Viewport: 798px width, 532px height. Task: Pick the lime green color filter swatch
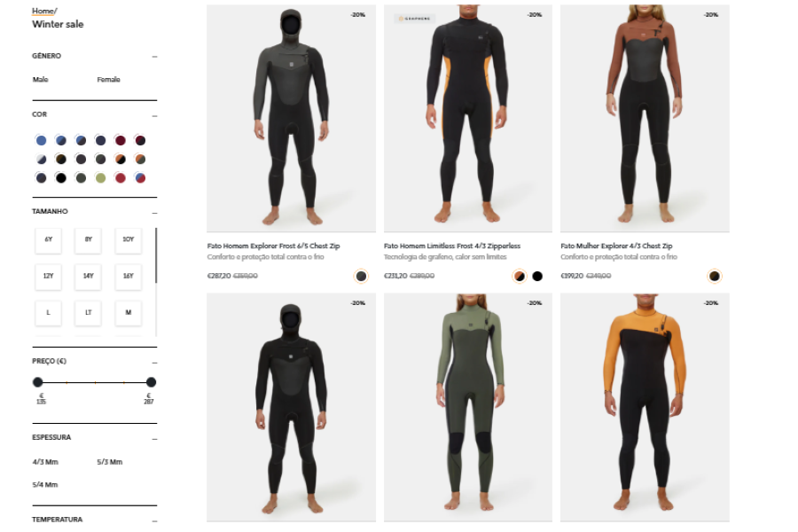point(101,177)
